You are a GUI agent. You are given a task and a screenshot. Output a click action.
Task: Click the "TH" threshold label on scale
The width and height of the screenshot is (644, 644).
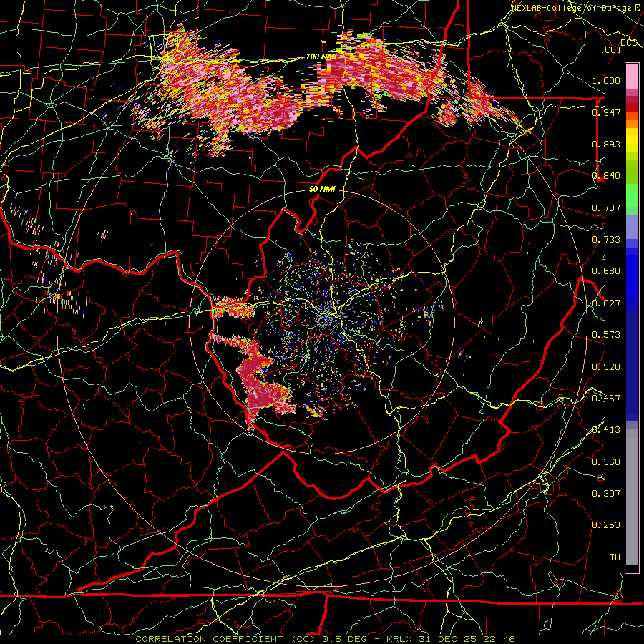click(615, 557)
